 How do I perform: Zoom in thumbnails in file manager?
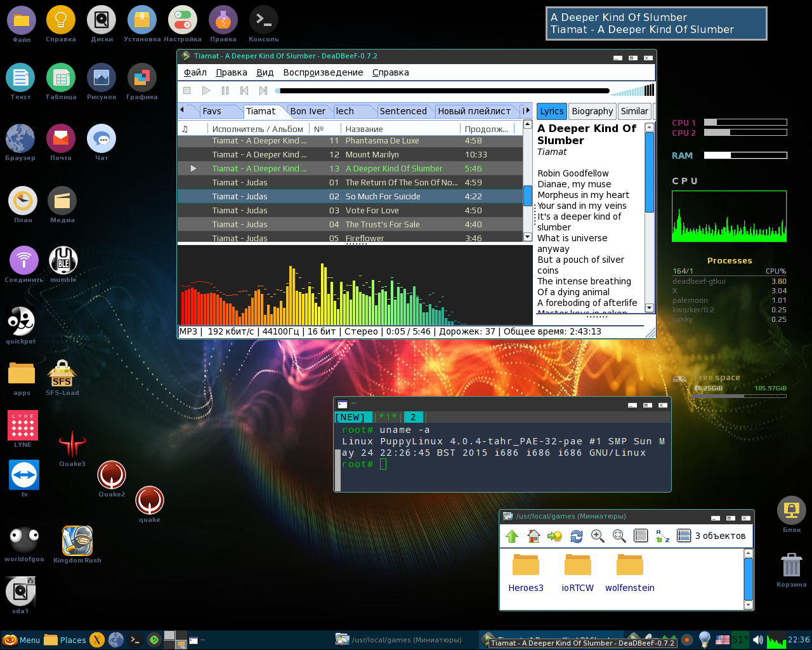point(598,536)
